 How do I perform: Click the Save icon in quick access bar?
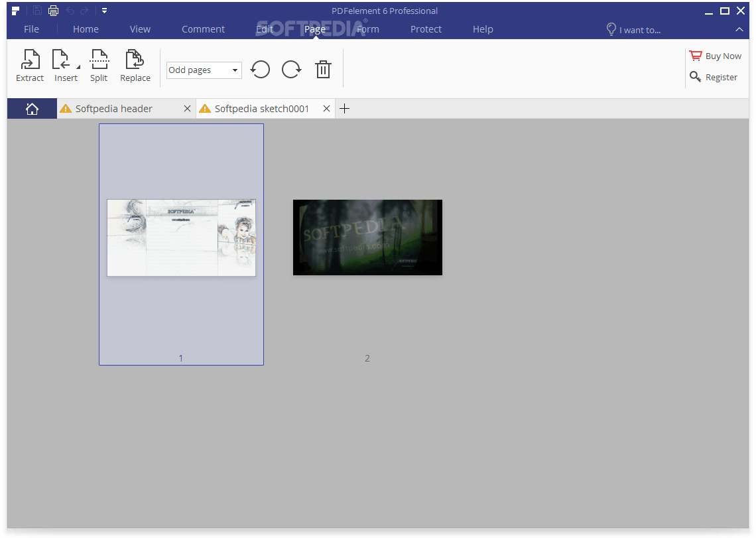point(37,11)
